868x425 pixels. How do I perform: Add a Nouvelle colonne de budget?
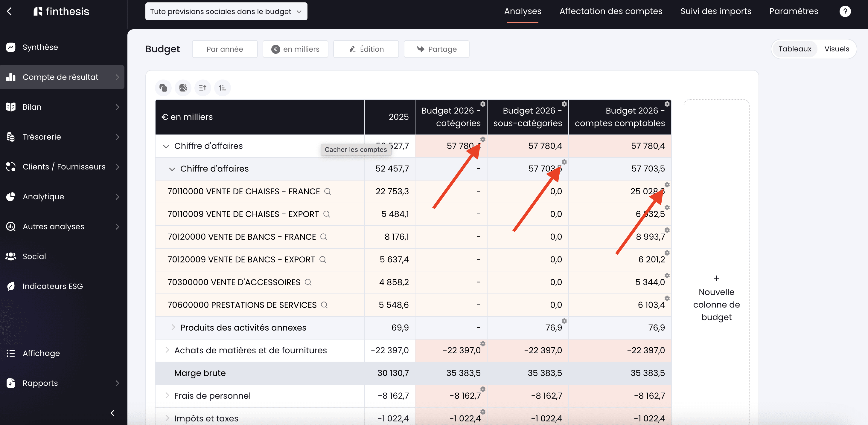(x=716, y=298)
